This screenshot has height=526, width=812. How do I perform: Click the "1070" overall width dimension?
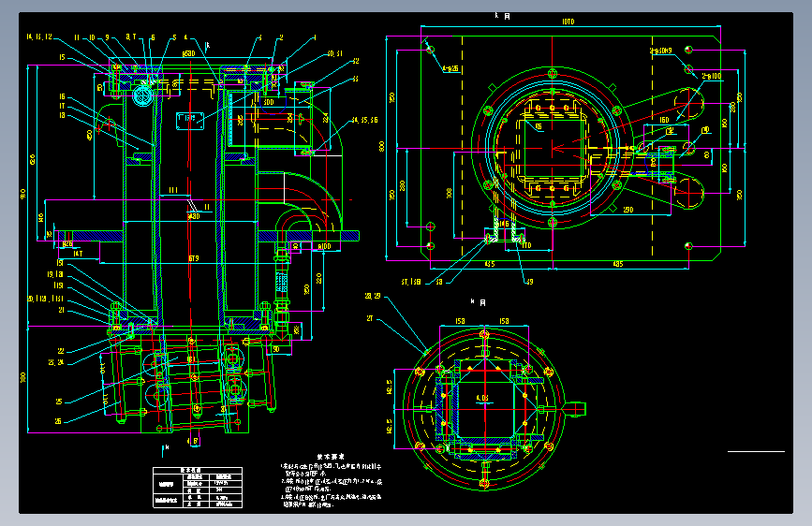568,22
